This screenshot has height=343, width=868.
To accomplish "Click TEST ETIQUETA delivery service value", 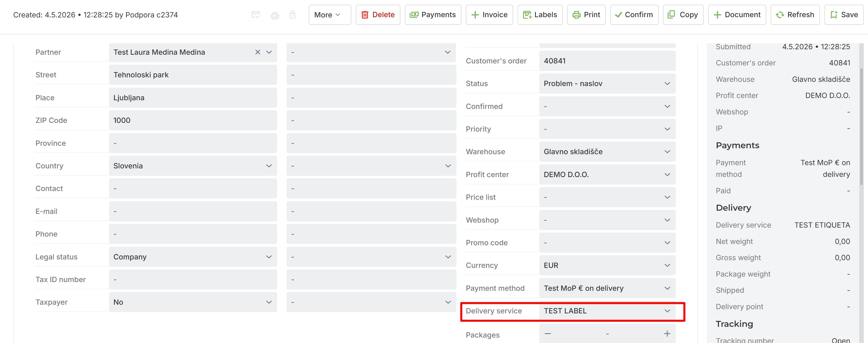I will pyautogui.click(x=822, y=225).
